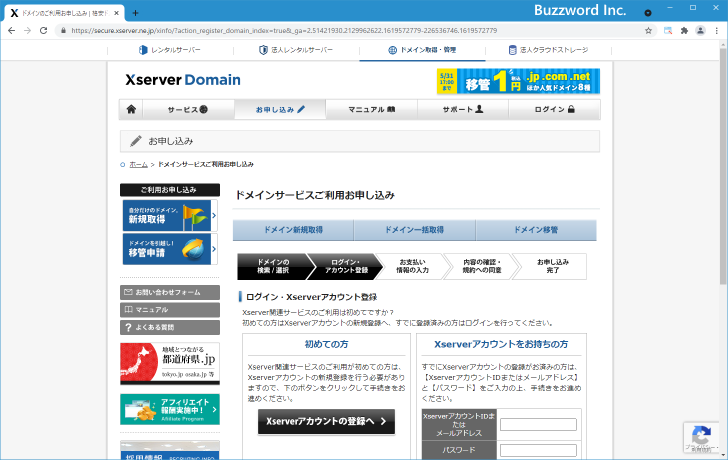This screenshot has height=460, width=728.
Task: Focus the パスワード input field
Action: [x=538, y=450]
